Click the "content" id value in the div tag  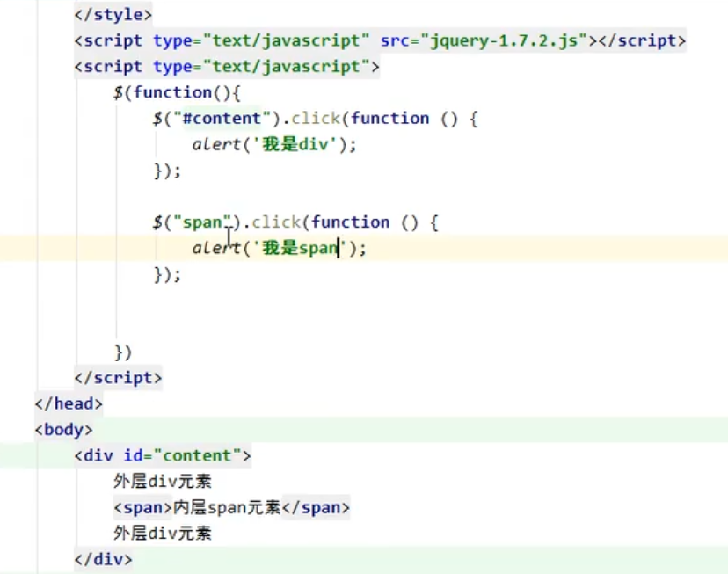[197, 455]
